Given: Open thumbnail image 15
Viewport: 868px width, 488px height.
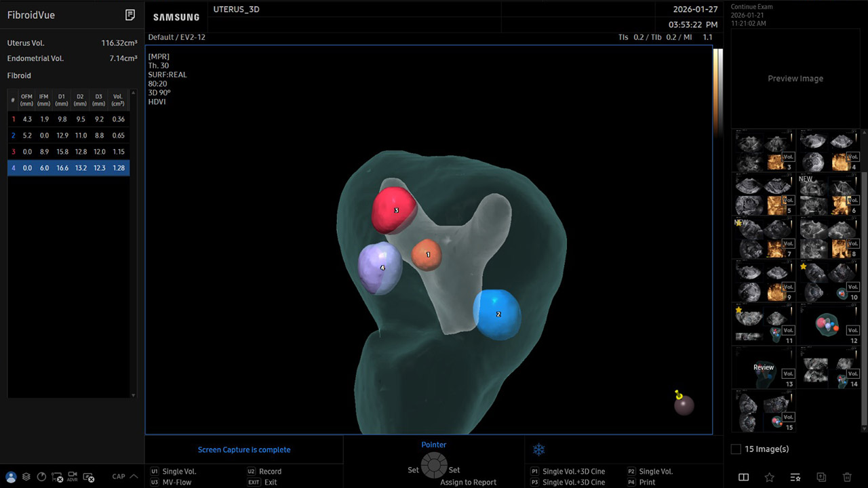Looking at the screenshot, I should click(764, 411).
